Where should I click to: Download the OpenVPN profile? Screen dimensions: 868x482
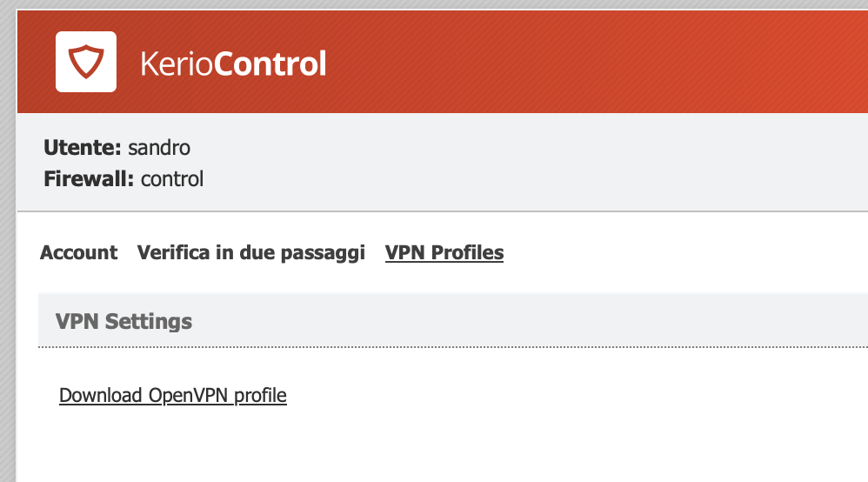tap(173, 396)
